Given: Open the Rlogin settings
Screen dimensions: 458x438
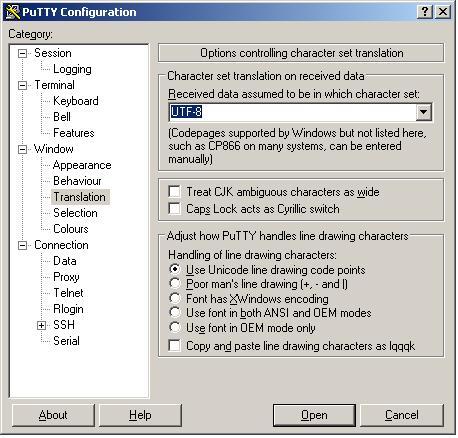Looking at the screenshot, I should pos(68,309).
